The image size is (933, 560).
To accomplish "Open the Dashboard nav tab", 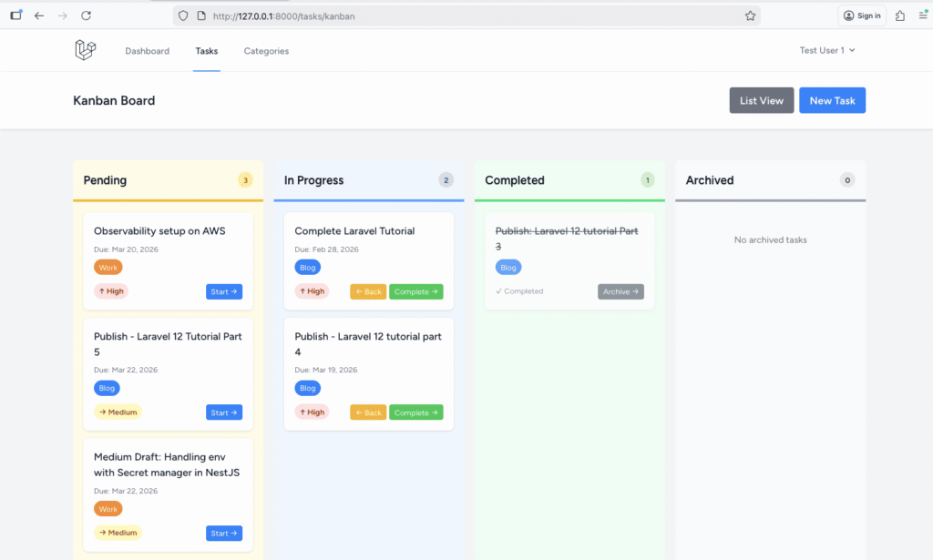I will pyautogui.click(x=147, y=51).
